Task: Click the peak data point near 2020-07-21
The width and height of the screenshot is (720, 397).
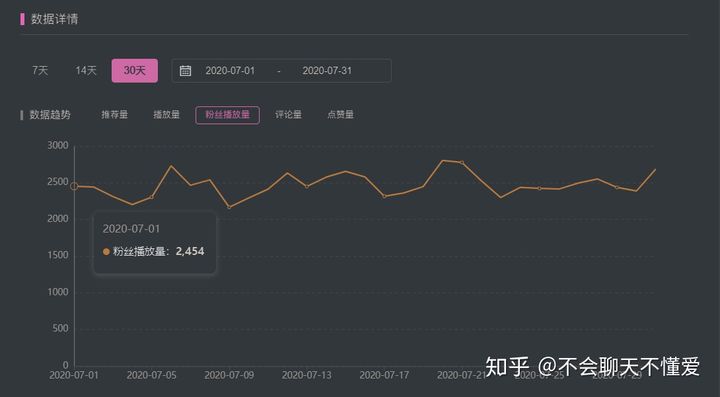Action: [462, 162]
